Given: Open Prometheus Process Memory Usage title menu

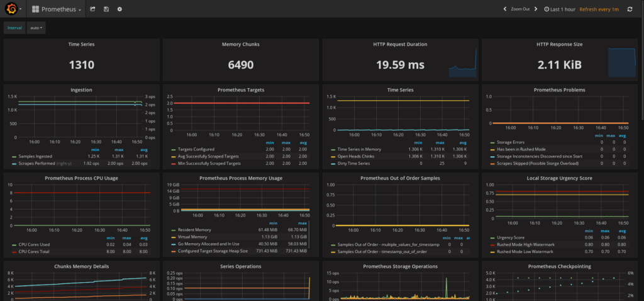Looking at the screenshot, I should click(x=241, y=178).
